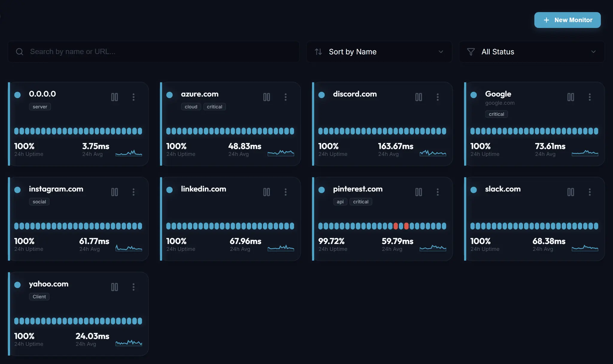Click the 99.72% uptime value
Screen dimensions: 613x364
331,241
